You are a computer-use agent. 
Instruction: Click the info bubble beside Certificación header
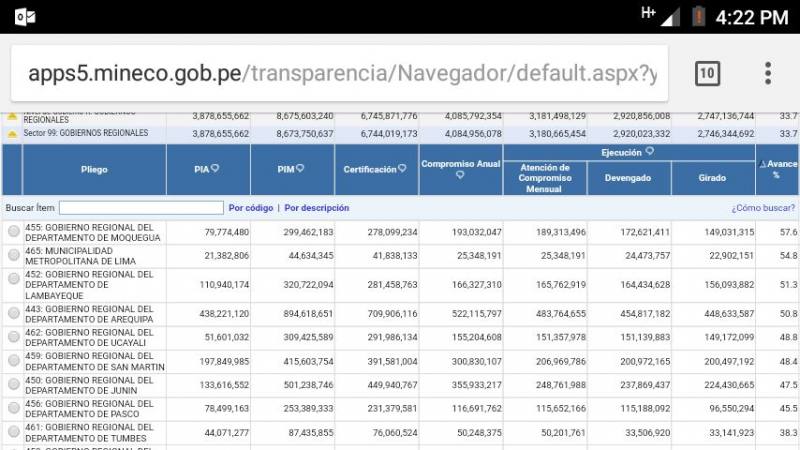402,168
